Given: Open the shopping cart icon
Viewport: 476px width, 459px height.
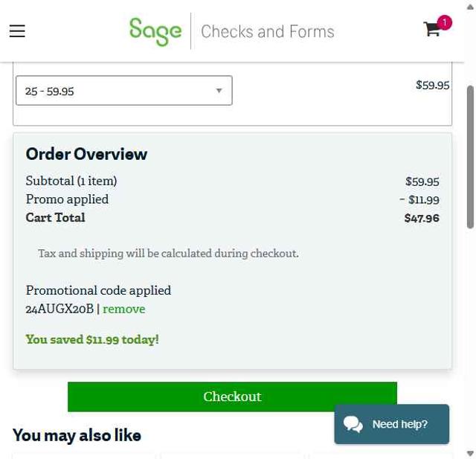Looking at the screenshot, I should (431, 30).
